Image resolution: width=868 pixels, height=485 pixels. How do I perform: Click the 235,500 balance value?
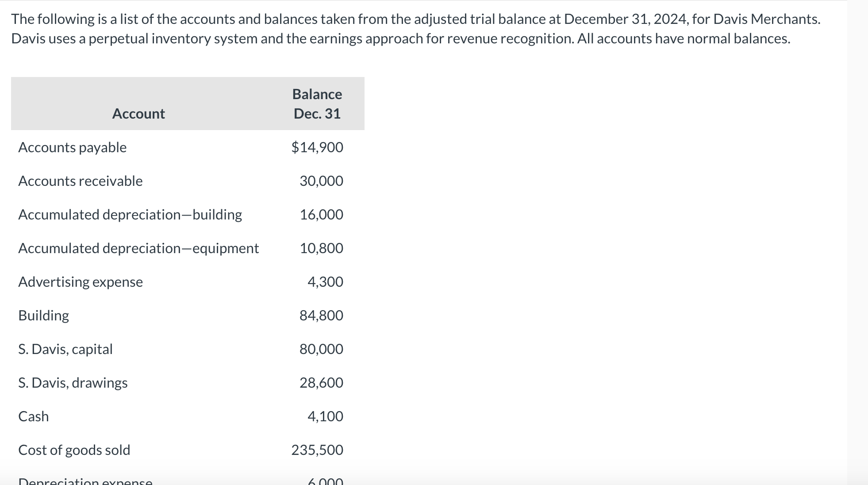pos(317,450)
